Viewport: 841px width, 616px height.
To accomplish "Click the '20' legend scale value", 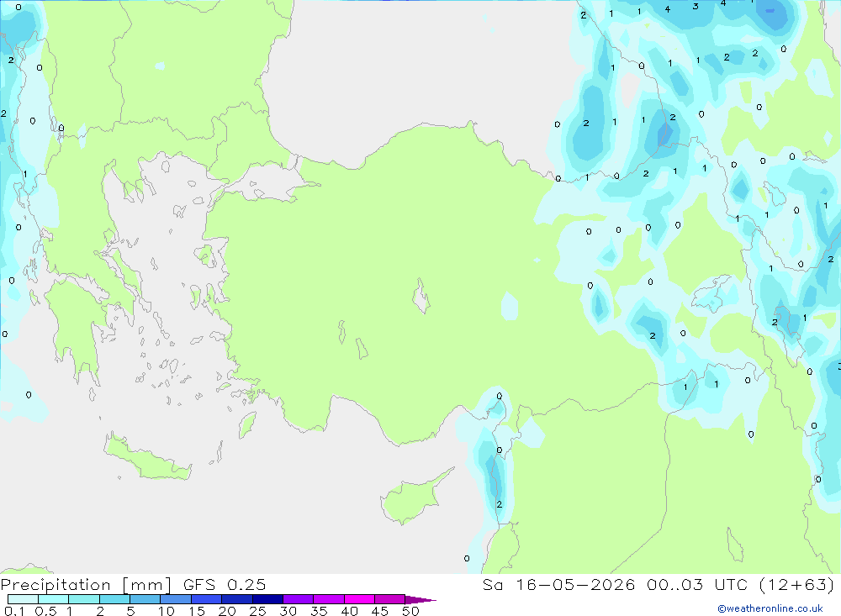I will [227, 611].
